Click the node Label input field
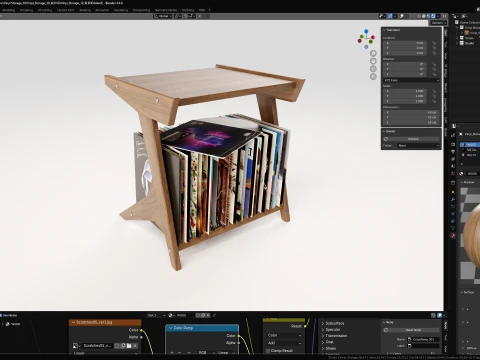 [423, 346]
